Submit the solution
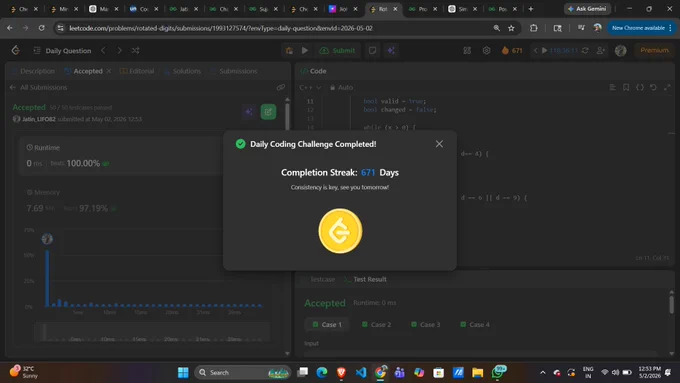Viewport: 680px width, 383px height. pos(337,51)
